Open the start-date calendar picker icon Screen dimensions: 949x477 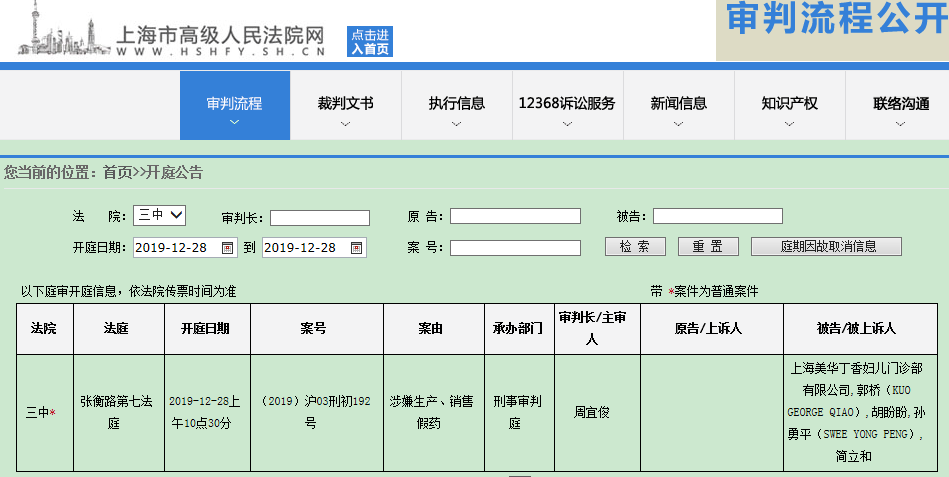click(228, 248)
